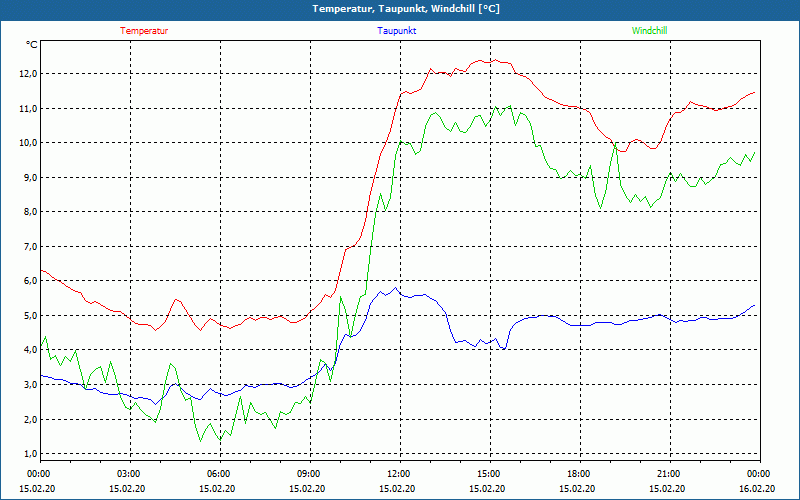Click the 21:00 time axis label
This screenshot has height=500, width=800.
pos(668,473)
